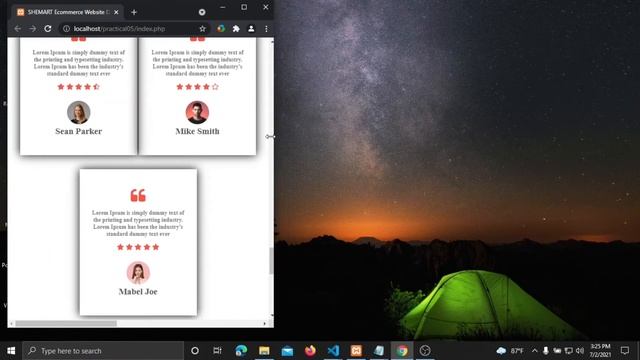The height and width of the screenshot is (360, 640).
Task: Click the Mabel Joe name text
Action: pyautogui.click(x=138, y=291)
